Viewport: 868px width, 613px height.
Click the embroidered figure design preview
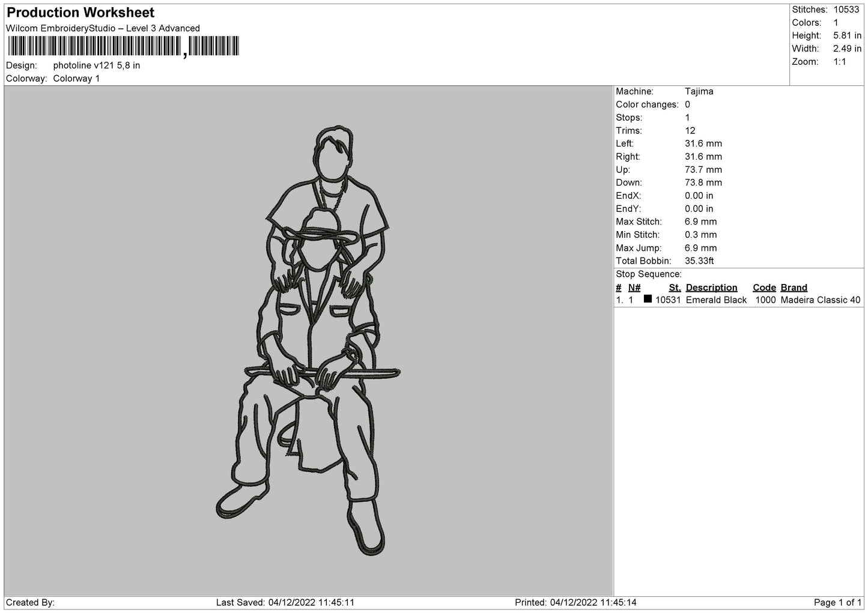point(308,340)
